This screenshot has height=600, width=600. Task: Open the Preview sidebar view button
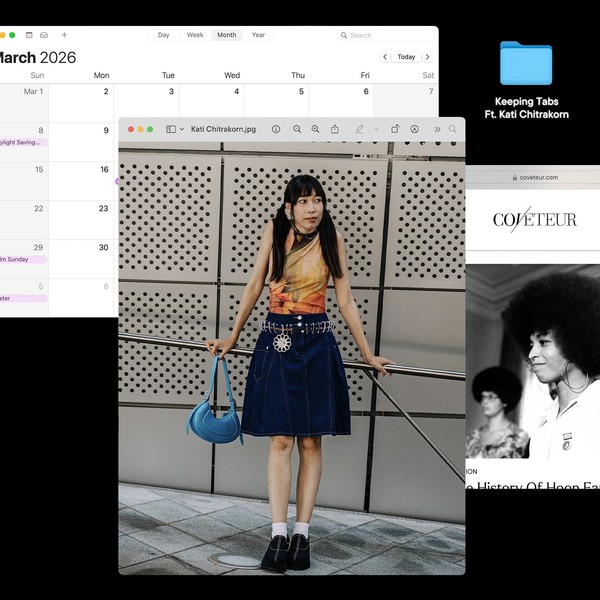coord(171,129)
